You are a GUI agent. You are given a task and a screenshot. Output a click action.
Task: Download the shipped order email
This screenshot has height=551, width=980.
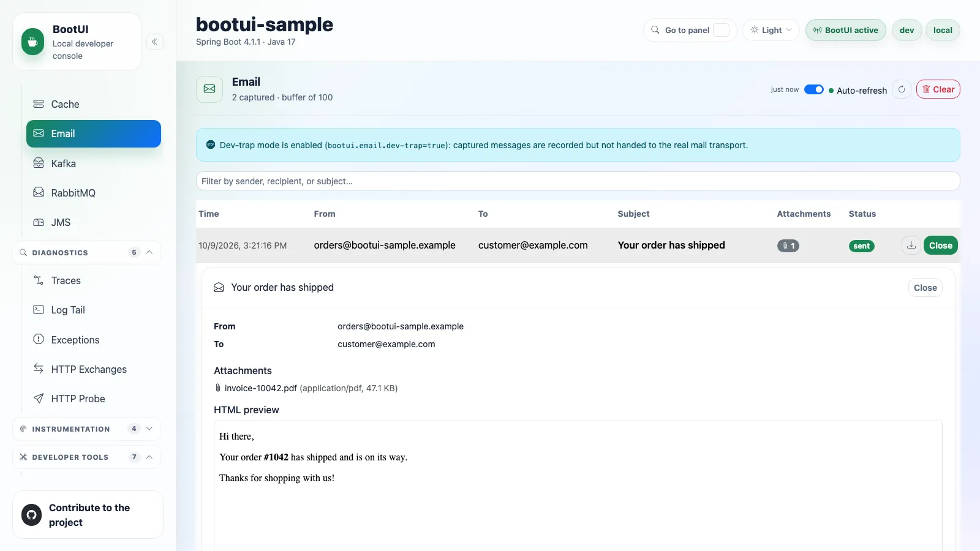(x=911, y=246)
